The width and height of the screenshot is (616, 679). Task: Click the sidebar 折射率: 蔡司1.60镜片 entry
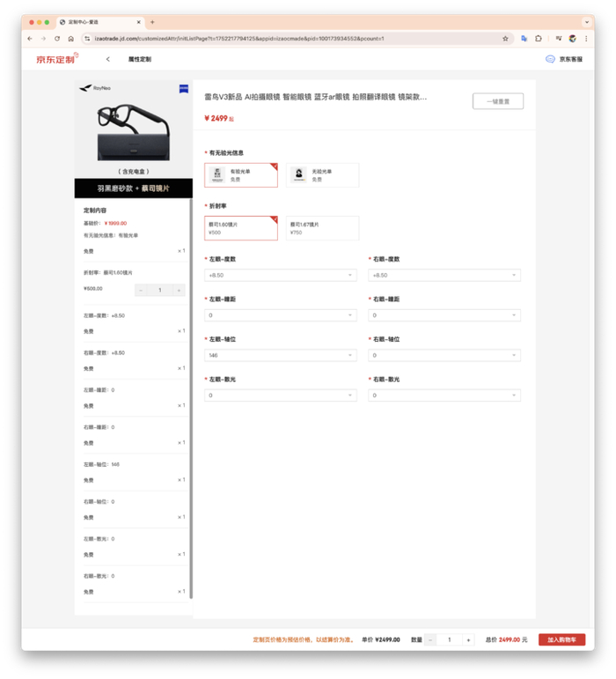tap(107, 273)
